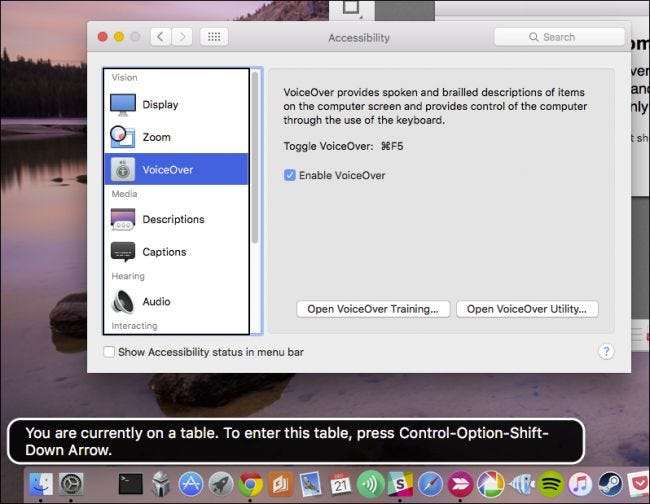Screen dimensions: 650x504
Task: Launch Google Chrome from the Dock
Action: (x=251, y=486)
